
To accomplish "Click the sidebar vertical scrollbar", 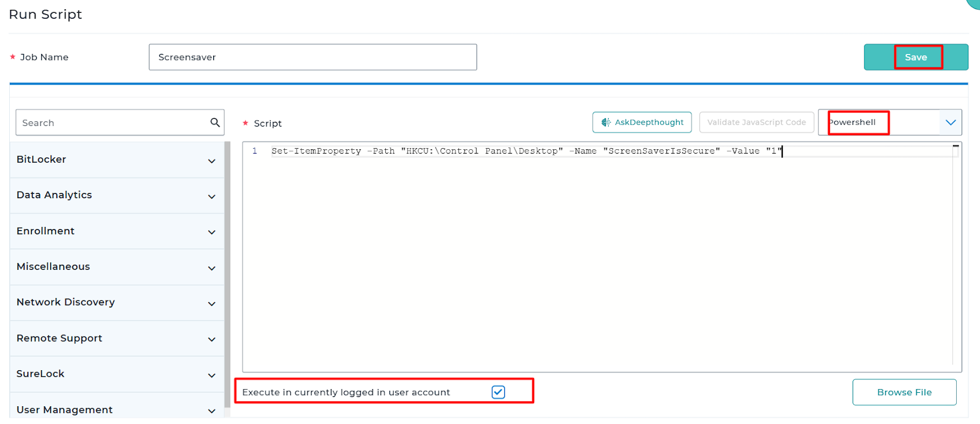I will pyautogui.click(x=227, y=275).
